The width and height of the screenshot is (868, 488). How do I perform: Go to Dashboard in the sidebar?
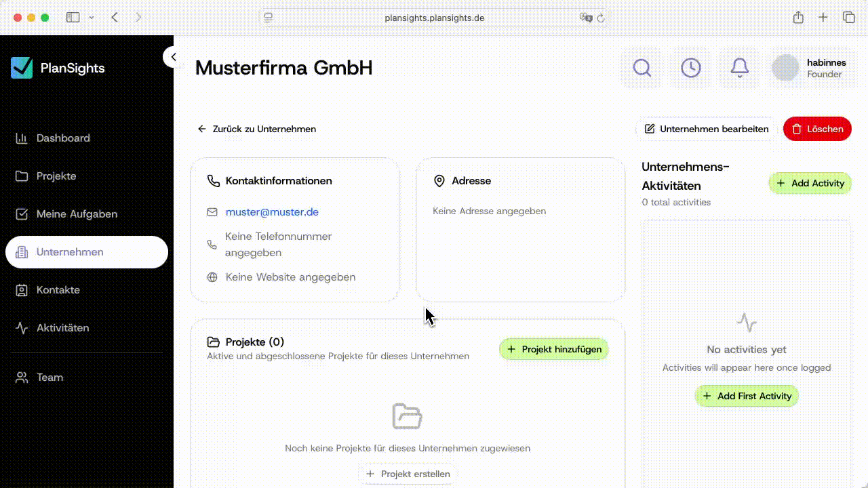click(62, 138)
